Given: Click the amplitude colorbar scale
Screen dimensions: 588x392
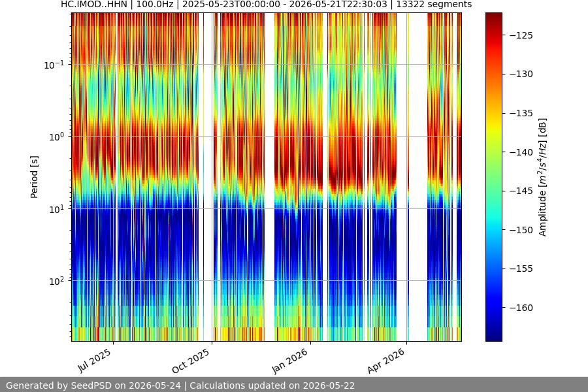Looking at the screenshot, I should (493, 177).
